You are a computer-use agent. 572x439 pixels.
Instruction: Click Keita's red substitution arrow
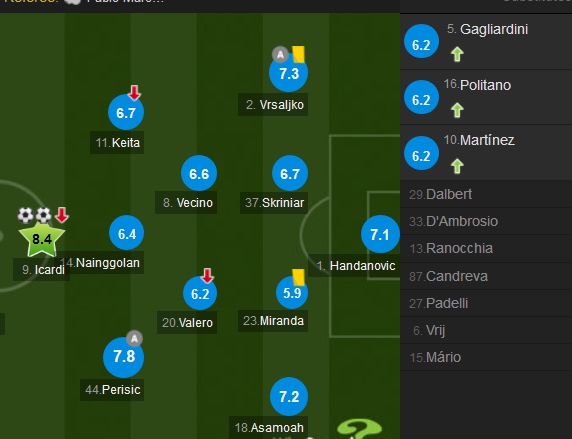point(135,93)
